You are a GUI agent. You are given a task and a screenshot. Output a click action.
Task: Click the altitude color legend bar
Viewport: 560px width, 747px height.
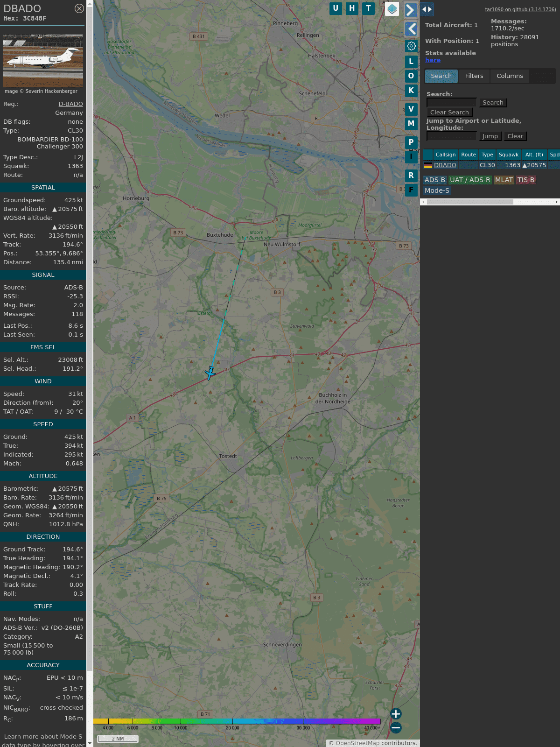coord(237,721)
